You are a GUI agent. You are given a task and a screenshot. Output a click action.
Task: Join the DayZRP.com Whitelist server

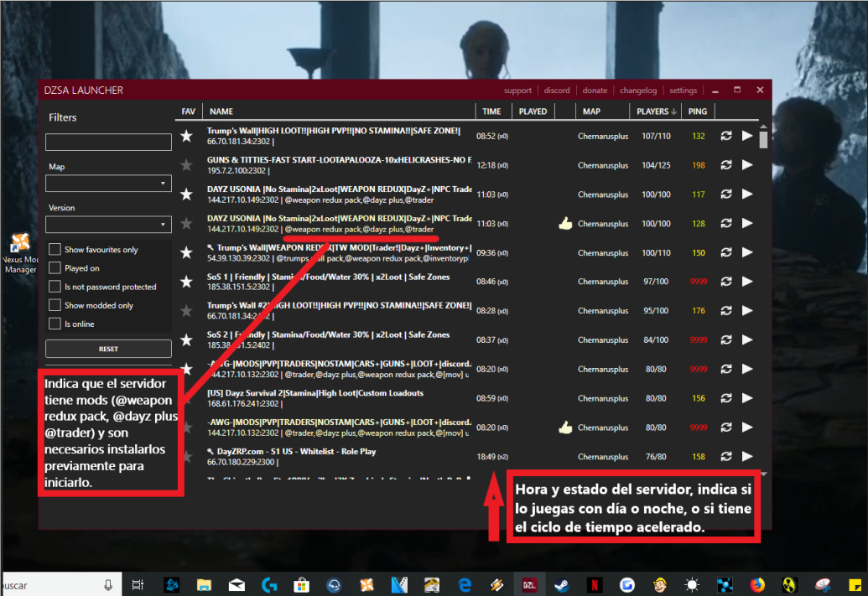pyautogui.click(x=747, y=457)
